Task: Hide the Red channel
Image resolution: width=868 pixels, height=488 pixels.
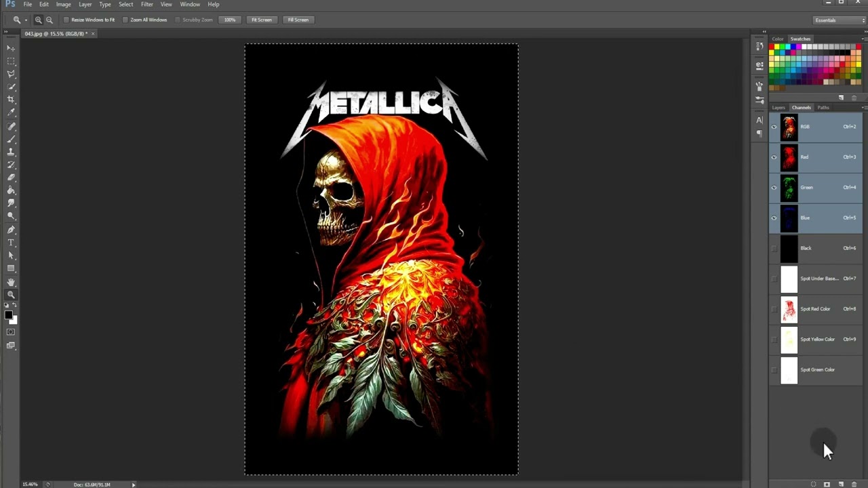Action: 774,157
